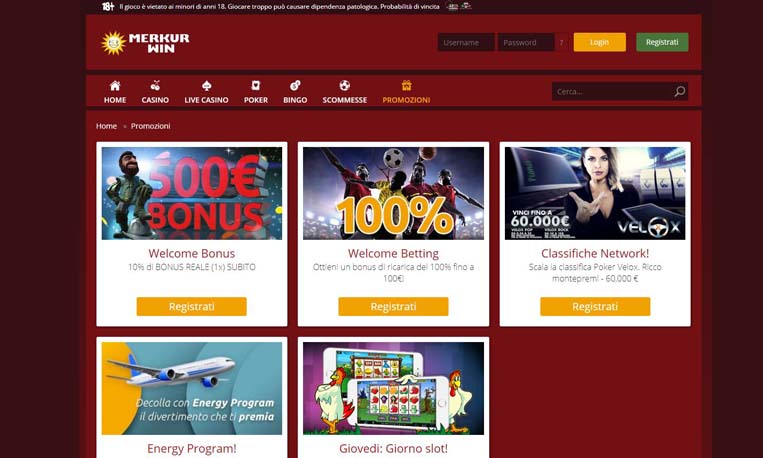Click the green Registrati button in header

662,42
